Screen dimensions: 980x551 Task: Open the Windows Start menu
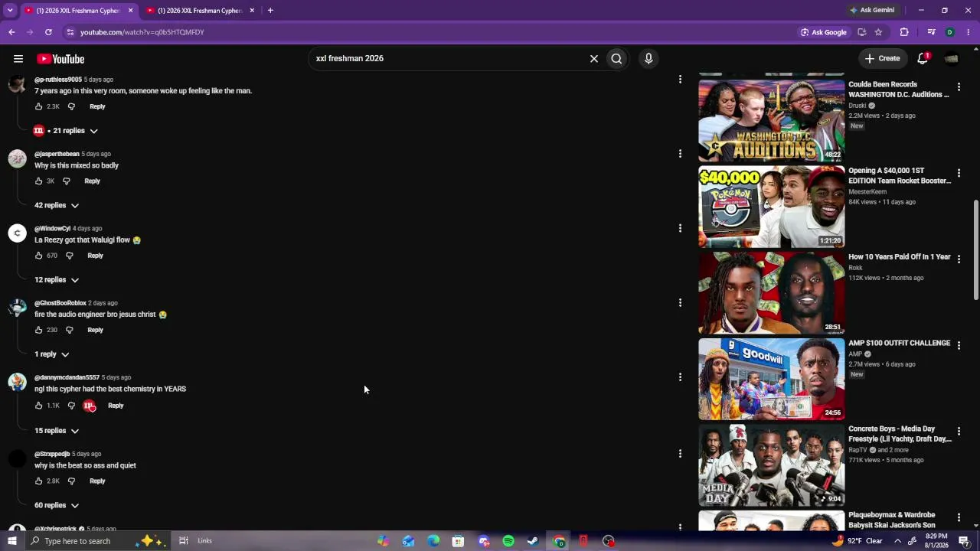(11, 541)
